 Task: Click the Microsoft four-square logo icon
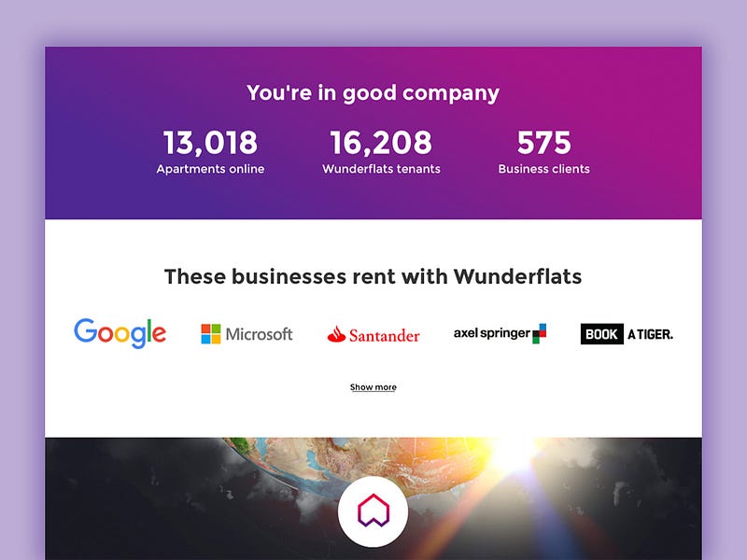(x=211, y=334)
